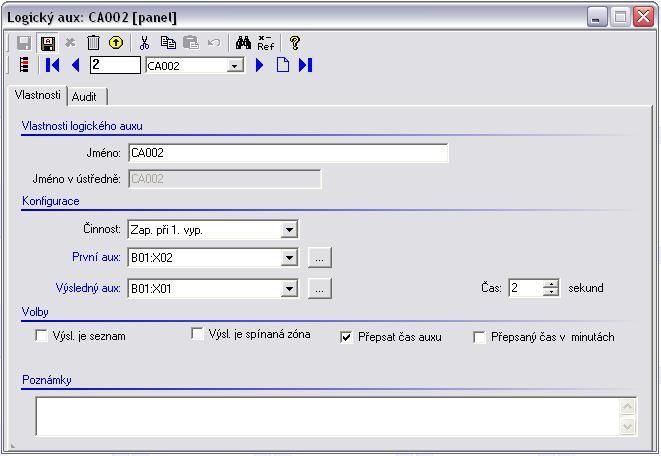Open the Výsledný aux dropdown

[x=289, y=289]
